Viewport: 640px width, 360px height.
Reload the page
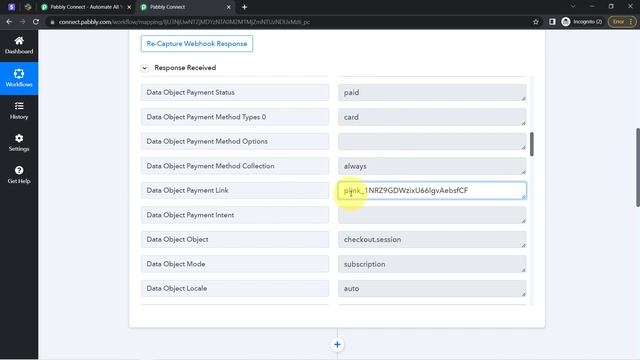pyautogui.click(x=36, y=22)
